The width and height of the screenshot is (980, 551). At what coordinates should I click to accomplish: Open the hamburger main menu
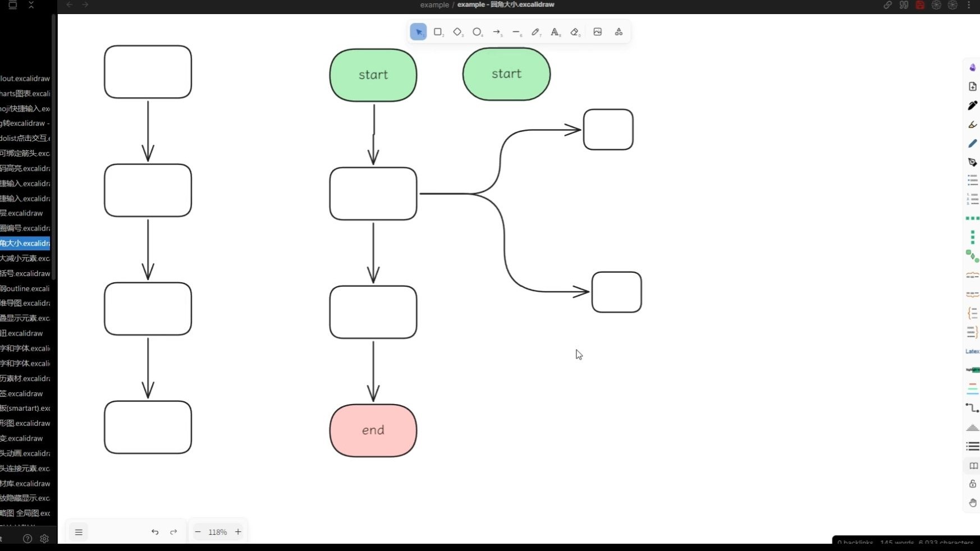tap(79, 532)
